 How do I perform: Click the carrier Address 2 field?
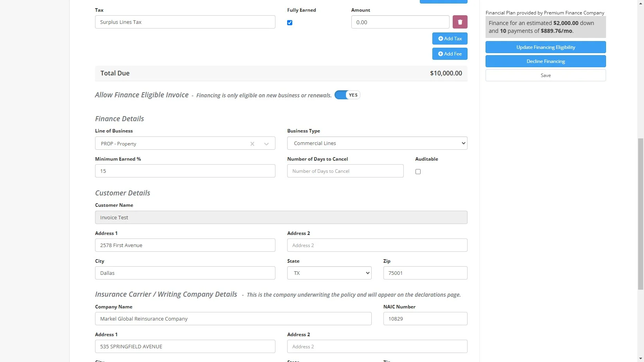(377, 346)
